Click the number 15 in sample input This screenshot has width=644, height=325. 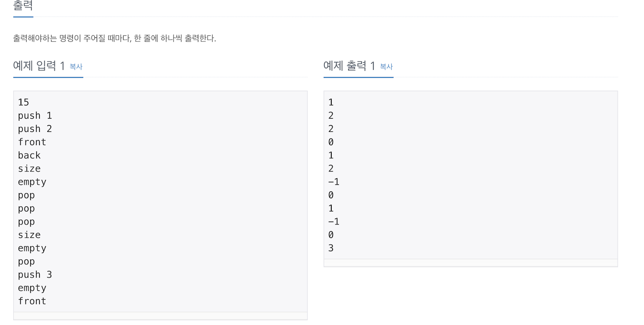[23, 103]
